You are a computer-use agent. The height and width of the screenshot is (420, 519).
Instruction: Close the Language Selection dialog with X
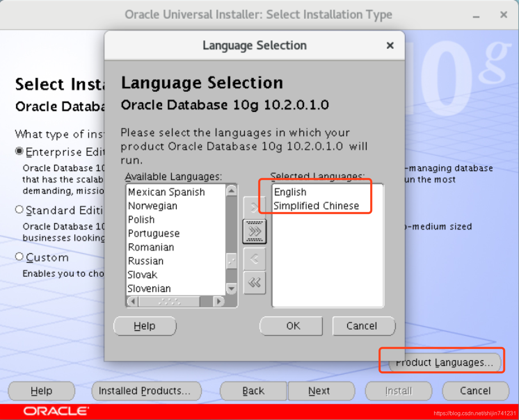pos(390,46)
